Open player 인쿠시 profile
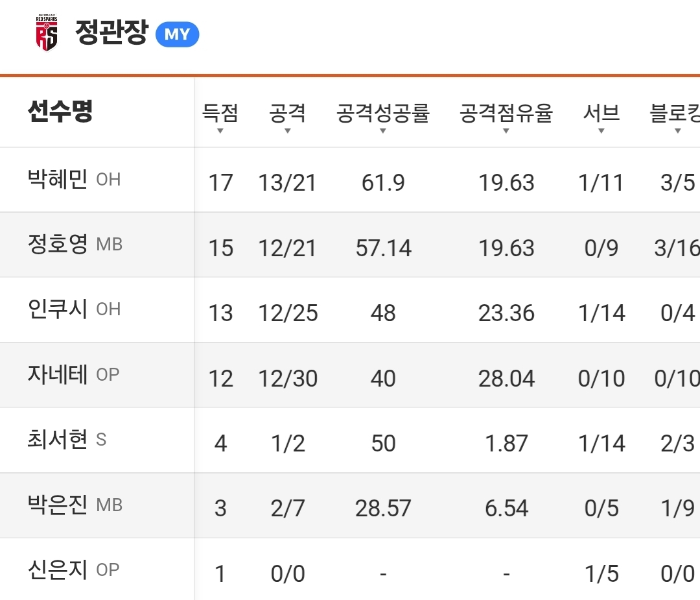The width and height of the screenshot is (700, 600). click(x=58, y=309)
